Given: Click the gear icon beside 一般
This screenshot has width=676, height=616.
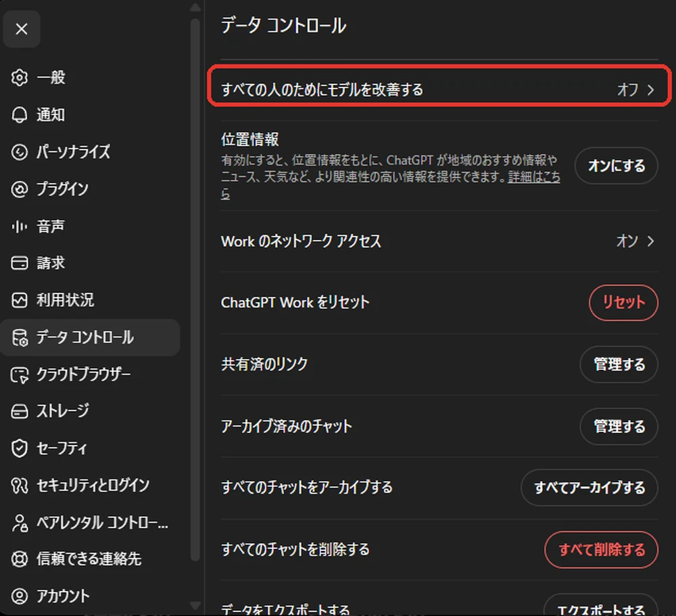Looking at the screenshot, I should (20, 78).
